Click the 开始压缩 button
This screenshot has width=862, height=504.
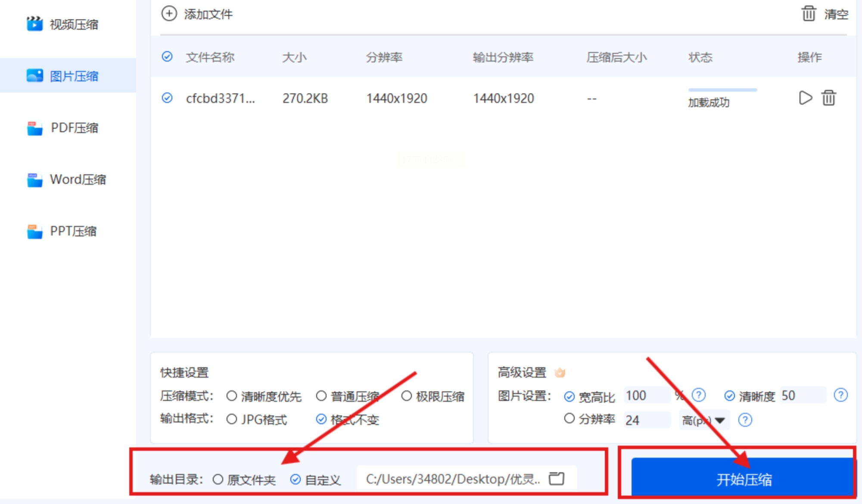pos(743,479)
